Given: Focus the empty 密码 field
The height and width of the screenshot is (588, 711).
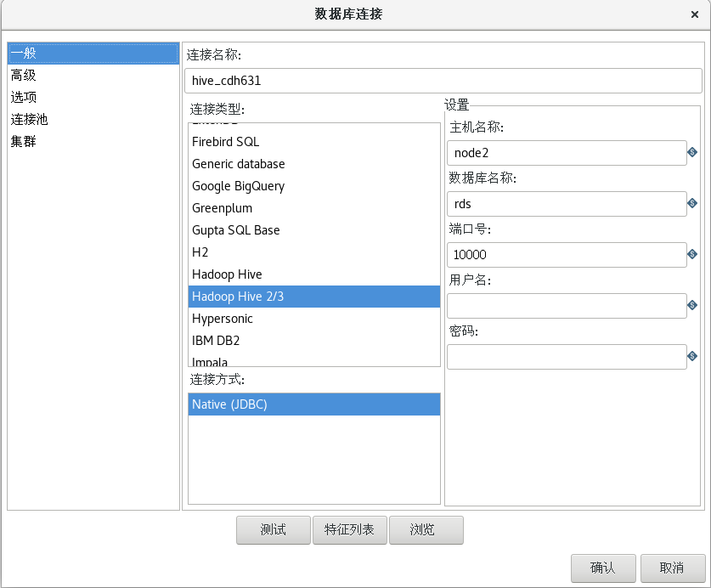Looking at the screenshot, I should [x=567, y=357].
